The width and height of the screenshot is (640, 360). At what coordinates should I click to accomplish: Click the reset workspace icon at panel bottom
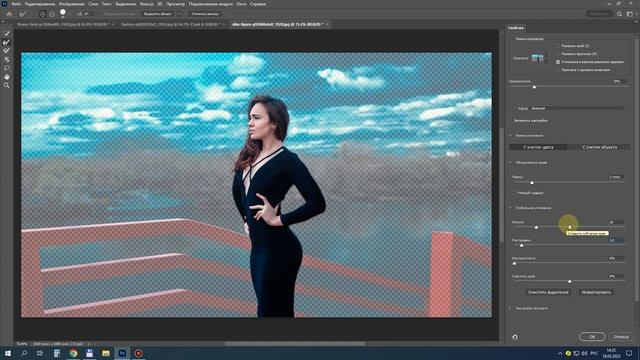[x=515, y=337]
